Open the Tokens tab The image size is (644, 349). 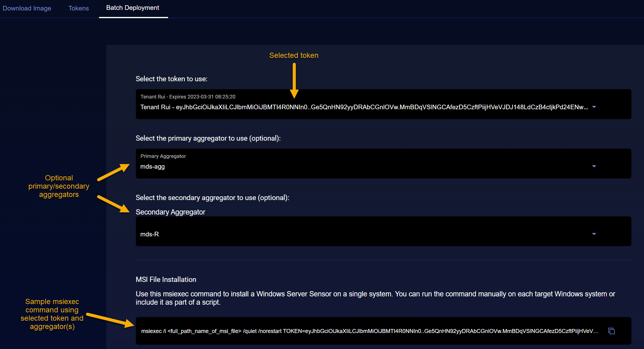point(79,8)
